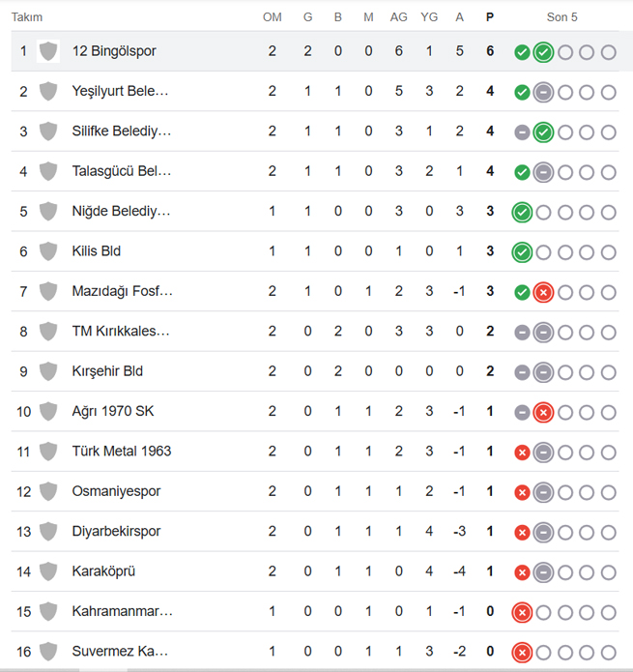Screen dimensions: 633x672
Task: Click Ağrı 1970 SK's red loss icon
Action: click(543, 412)
